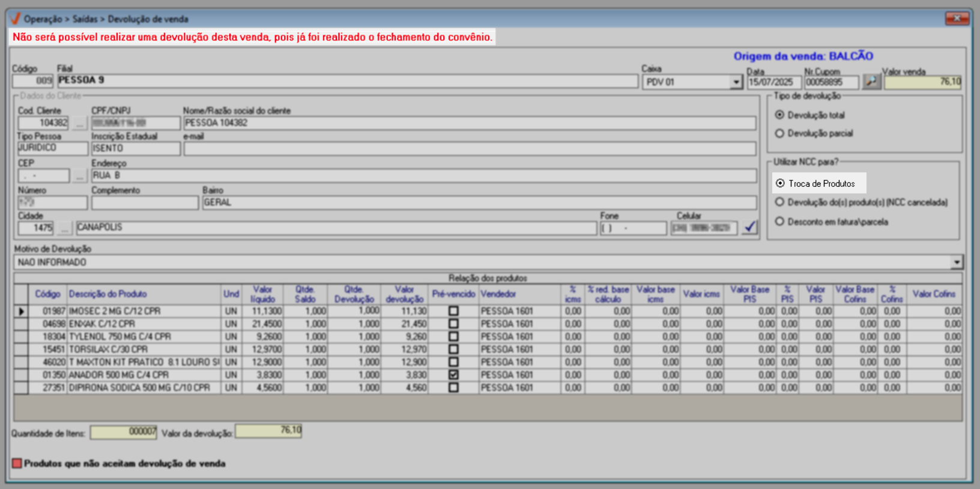Image resolution: width=980 pixels, height=489 pixels.
Task: Select the DIPIRONA SODICA 500 MG row
Action: [x=139, y=388]
